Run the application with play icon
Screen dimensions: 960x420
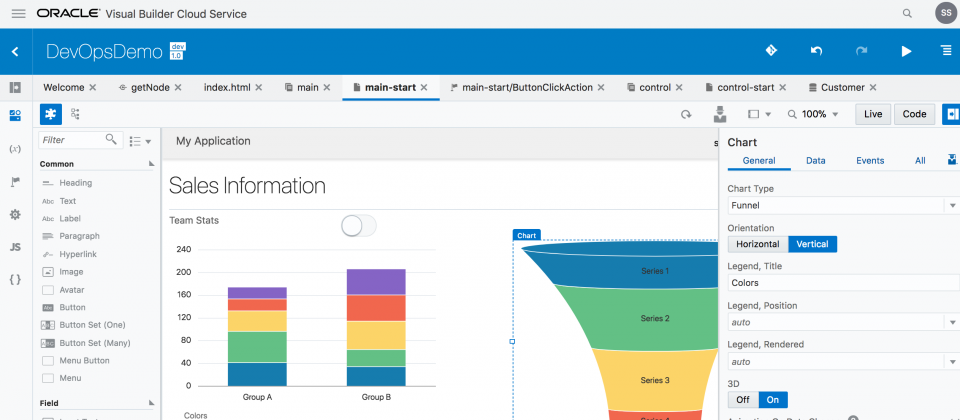pyautogui.click(x=907, y=51)
